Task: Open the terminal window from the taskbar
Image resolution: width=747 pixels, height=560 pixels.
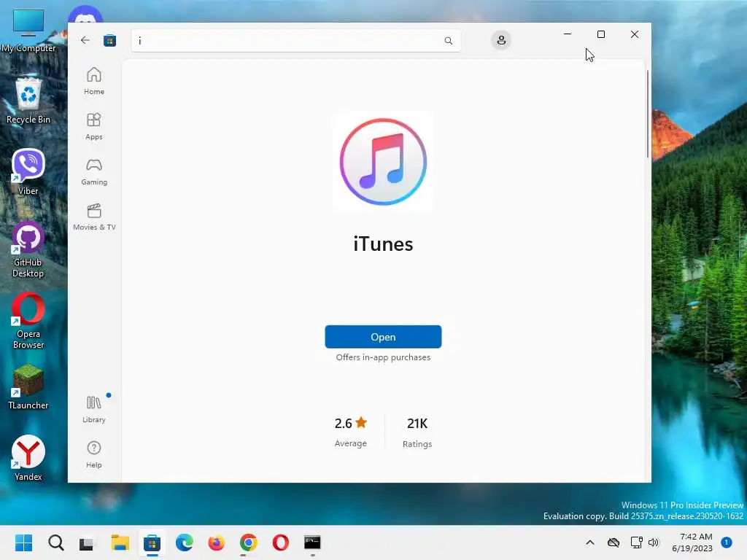Action: point(312,542)
